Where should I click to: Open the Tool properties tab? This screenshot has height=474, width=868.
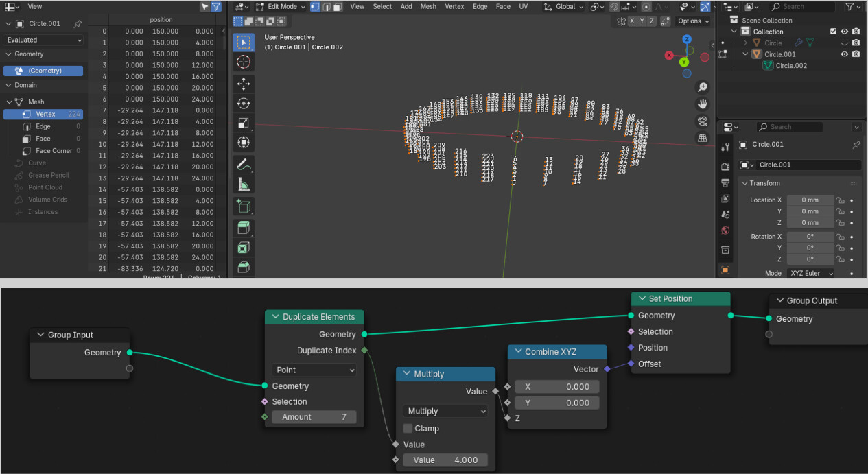pos(725,147)
